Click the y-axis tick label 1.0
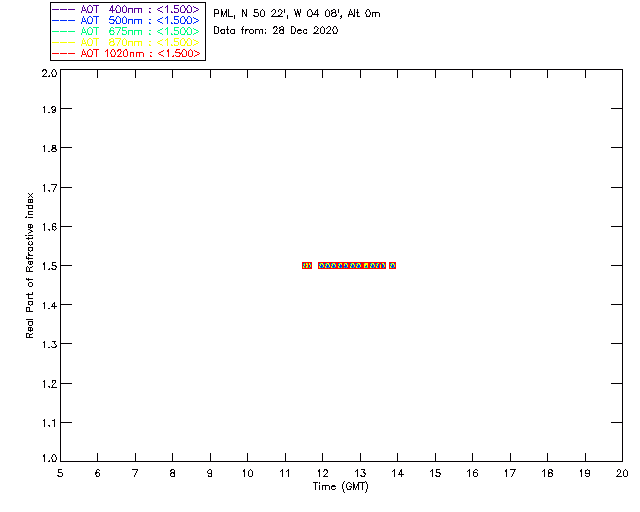Screen dimensions: 640x512 tap(49, 458)
